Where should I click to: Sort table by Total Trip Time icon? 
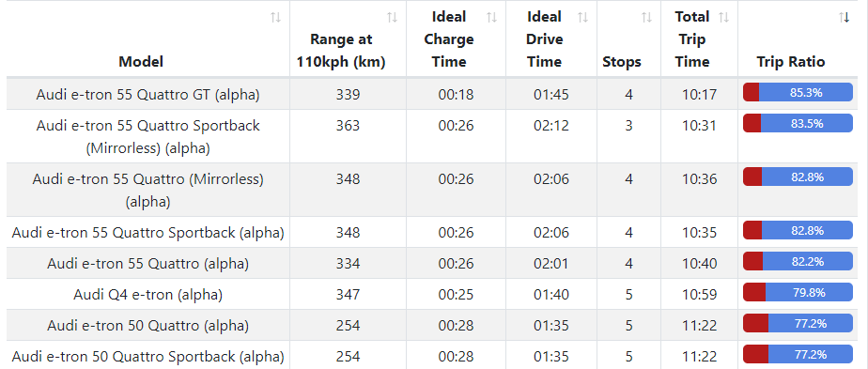click(x=723, y=18)
